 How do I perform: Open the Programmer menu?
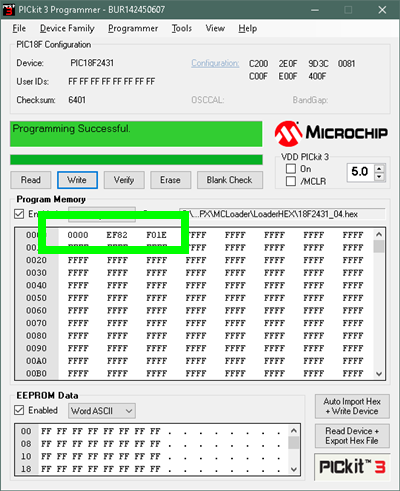[x=133, y=29]
